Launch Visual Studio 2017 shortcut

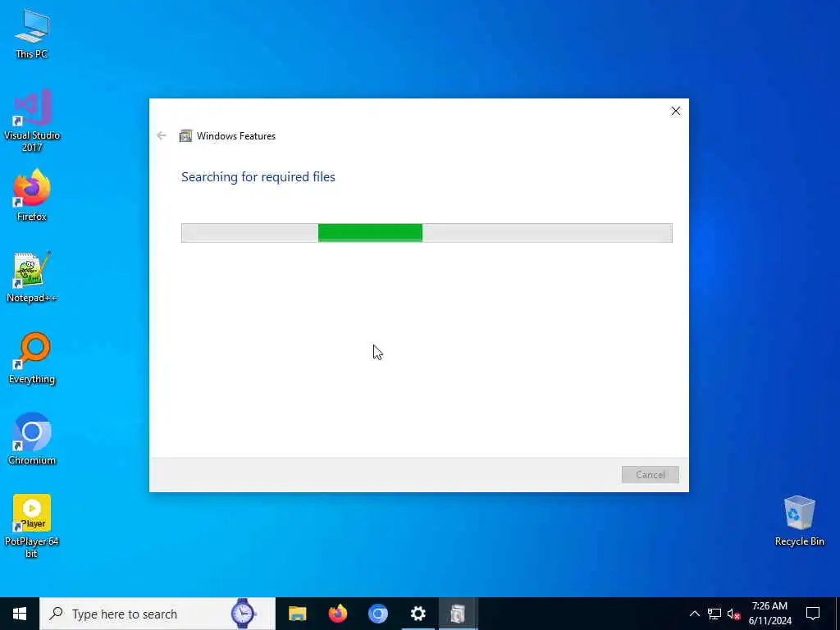click(x=32, y=121)
